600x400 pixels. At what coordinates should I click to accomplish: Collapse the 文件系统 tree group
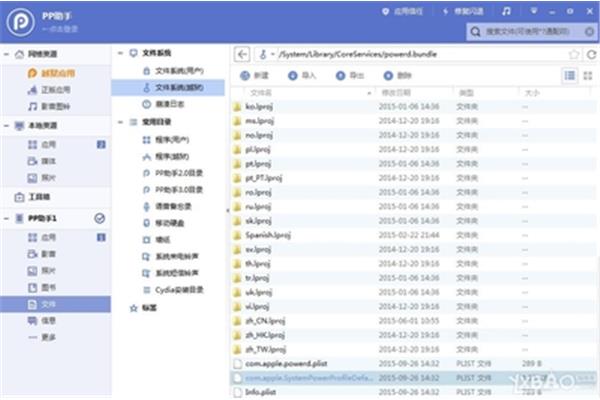click(120, 53)
